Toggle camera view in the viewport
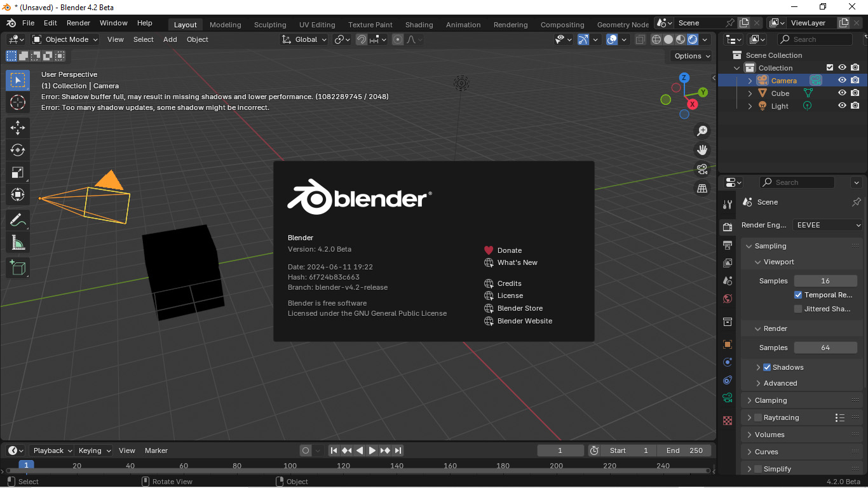The image size is (868, 488). tap(702, 169)
